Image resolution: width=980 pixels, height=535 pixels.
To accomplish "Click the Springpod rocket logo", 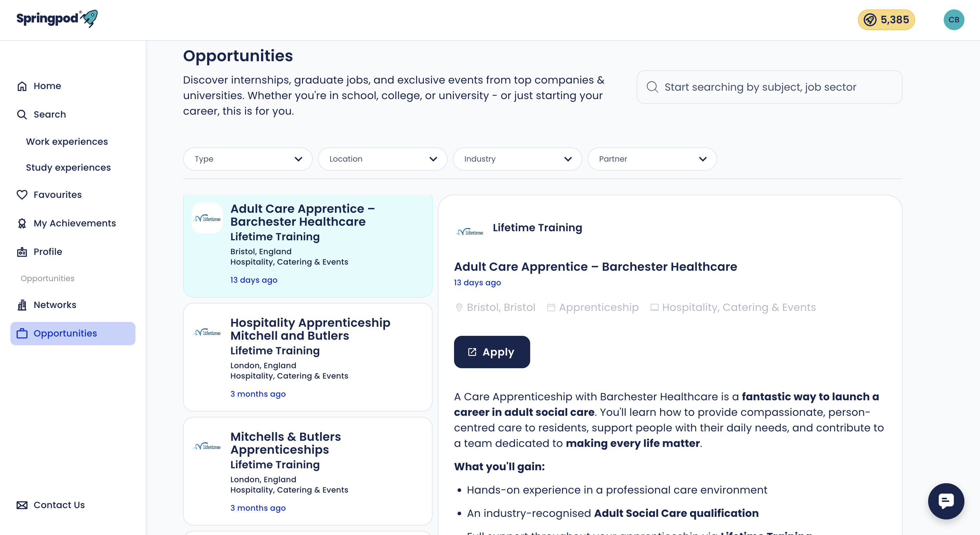I will (57, 19).
